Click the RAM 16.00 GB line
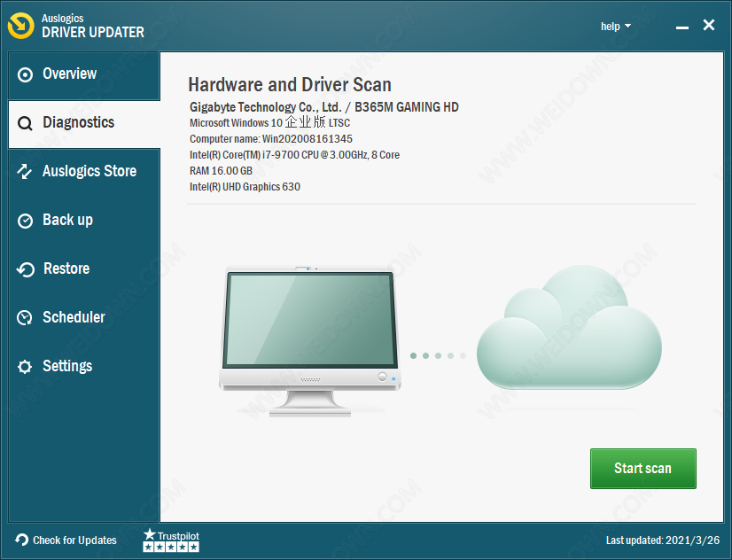 pyautogui.click(x=221, y=171)
